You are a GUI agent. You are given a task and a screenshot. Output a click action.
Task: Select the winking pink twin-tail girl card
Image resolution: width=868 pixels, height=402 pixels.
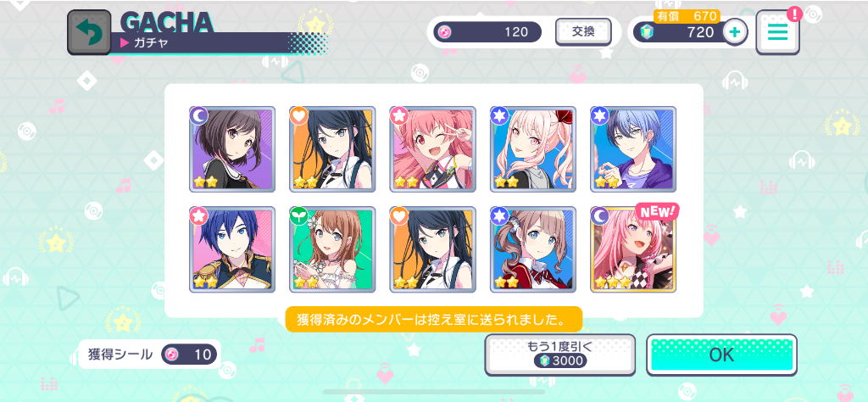[433, 149]
